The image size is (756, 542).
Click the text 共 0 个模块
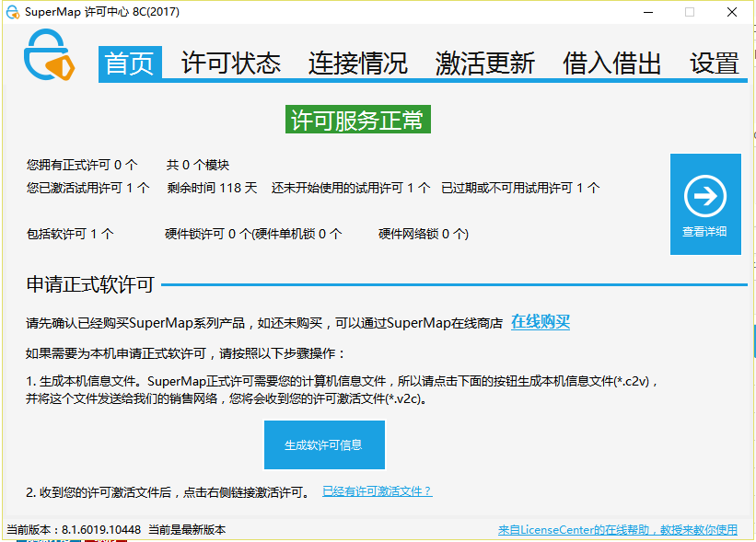click(198, 165)
